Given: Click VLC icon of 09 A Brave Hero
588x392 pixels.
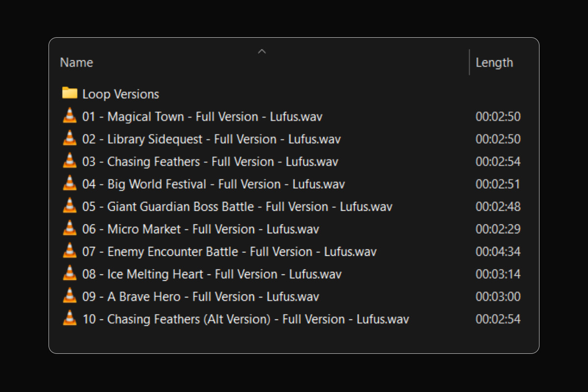Looking at the screenshot, I should [x=70, y=296].
